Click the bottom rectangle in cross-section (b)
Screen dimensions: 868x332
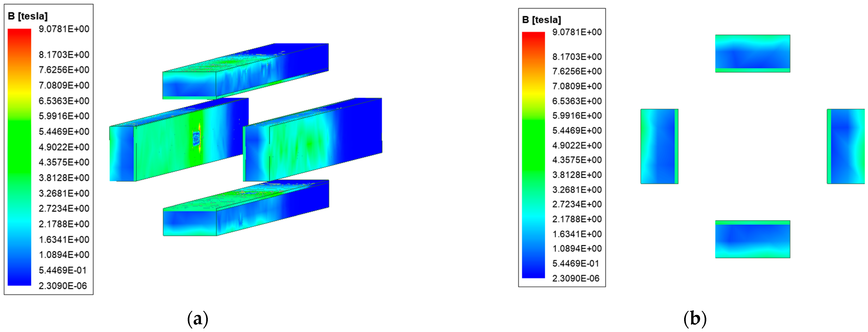[x=752, y=239]
